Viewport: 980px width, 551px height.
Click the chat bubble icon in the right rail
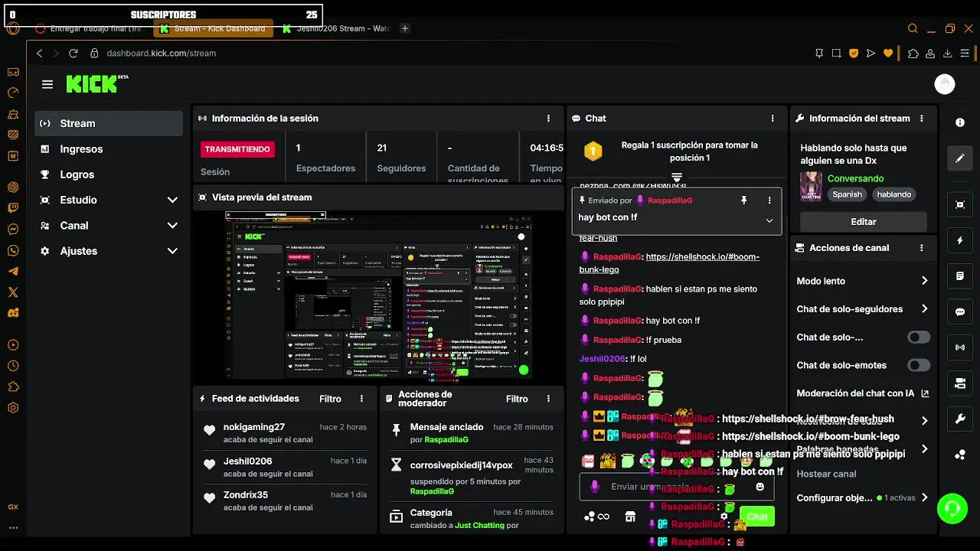[x=960, y=312]
